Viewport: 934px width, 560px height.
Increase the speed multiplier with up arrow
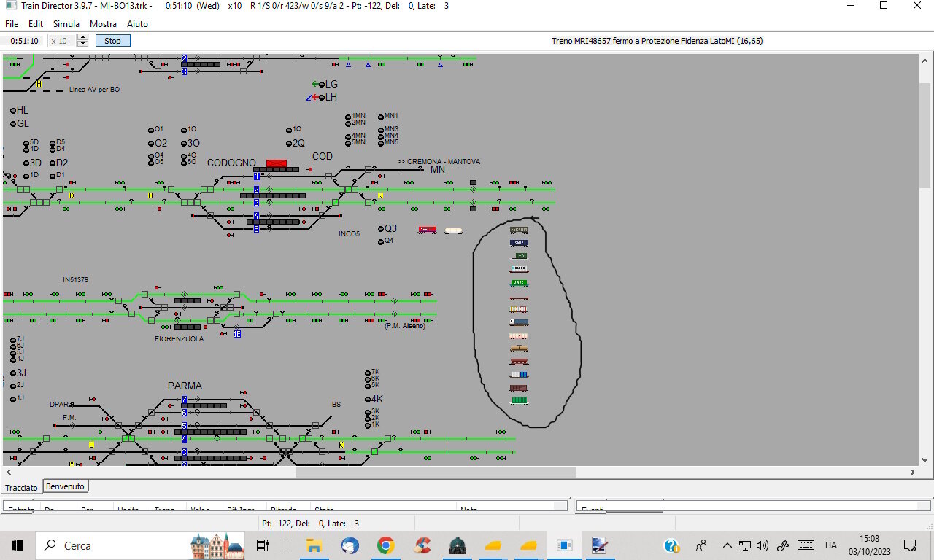point(82,38)
